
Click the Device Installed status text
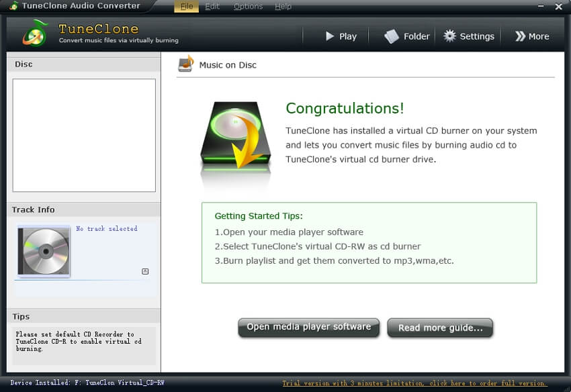(x=87, y=383)
